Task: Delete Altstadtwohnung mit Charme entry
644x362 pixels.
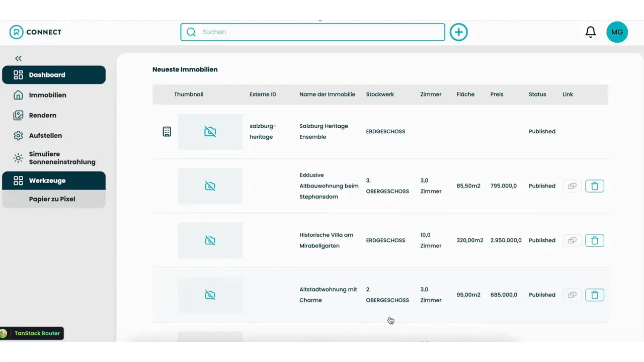Action: point(595,295)
